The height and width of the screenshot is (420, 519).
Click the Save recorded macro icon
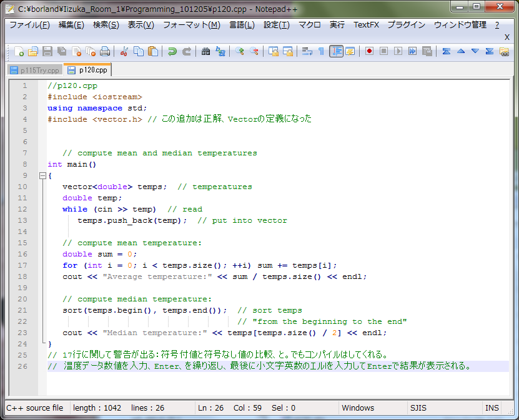[427, 51]
